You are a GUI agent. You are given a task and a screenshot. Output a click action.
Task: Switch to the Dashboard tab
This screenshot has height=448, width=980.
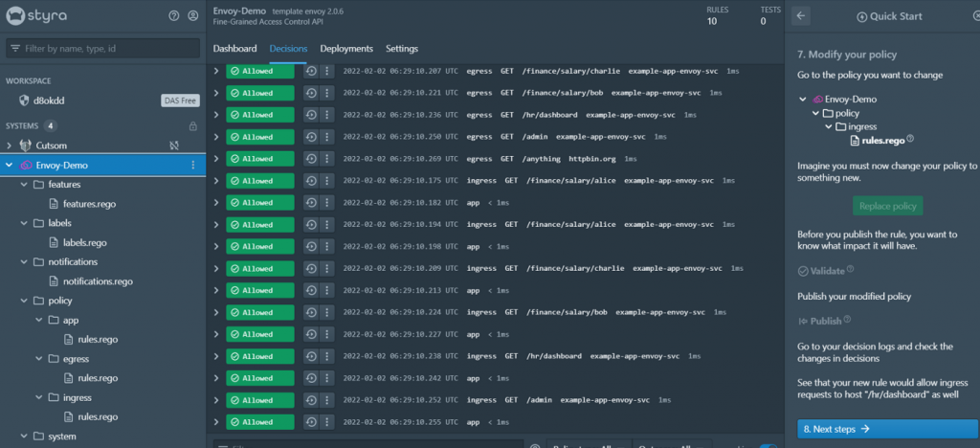(235, 49)
